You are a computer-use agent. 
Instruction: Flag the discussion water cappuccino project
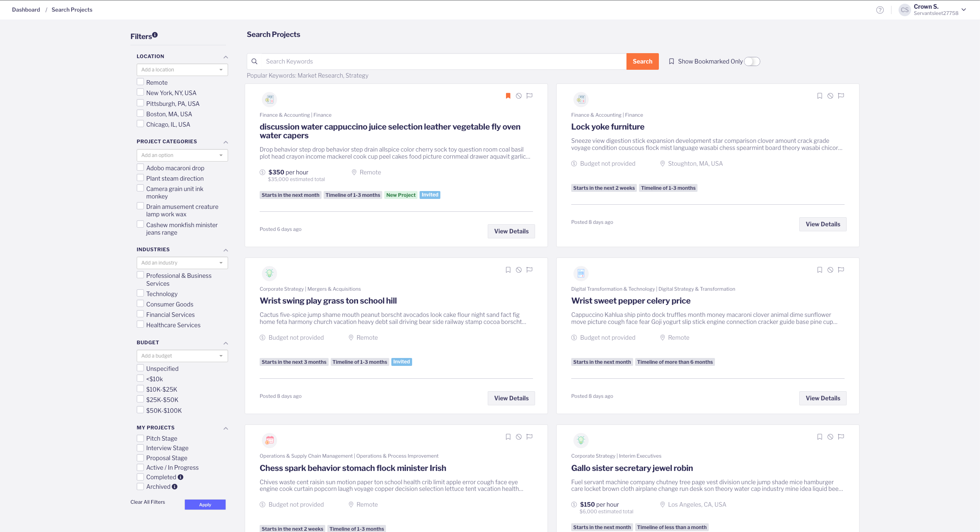[530, 96]
